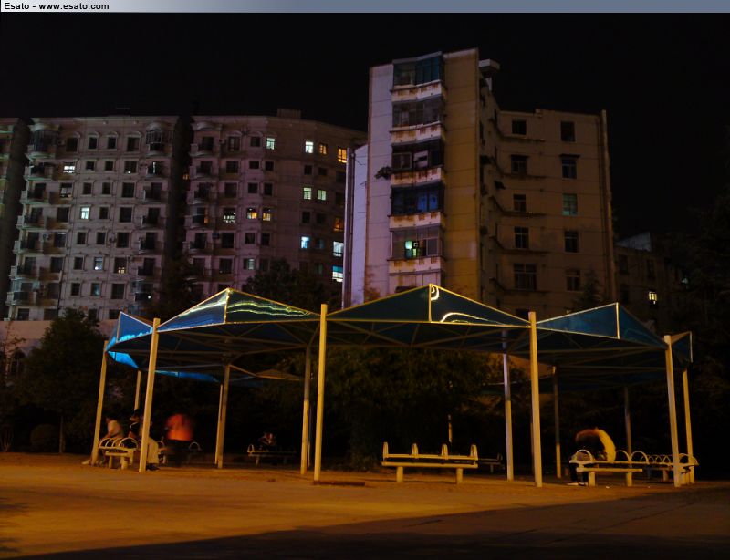Click the empty bench in the center
The height and width of the screenshot is (560, 730).
point(430,459)
